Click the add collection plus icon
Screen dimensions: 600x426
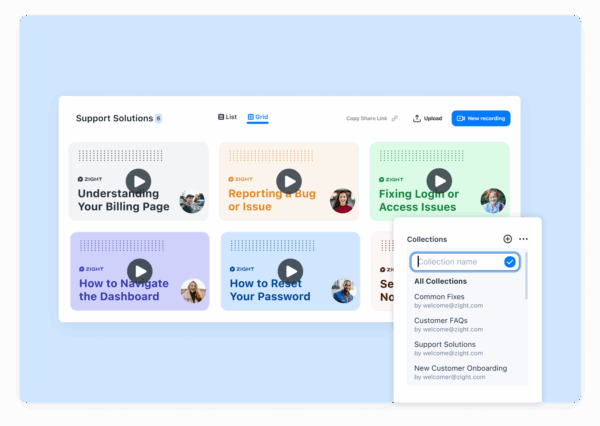coord(508,239)
